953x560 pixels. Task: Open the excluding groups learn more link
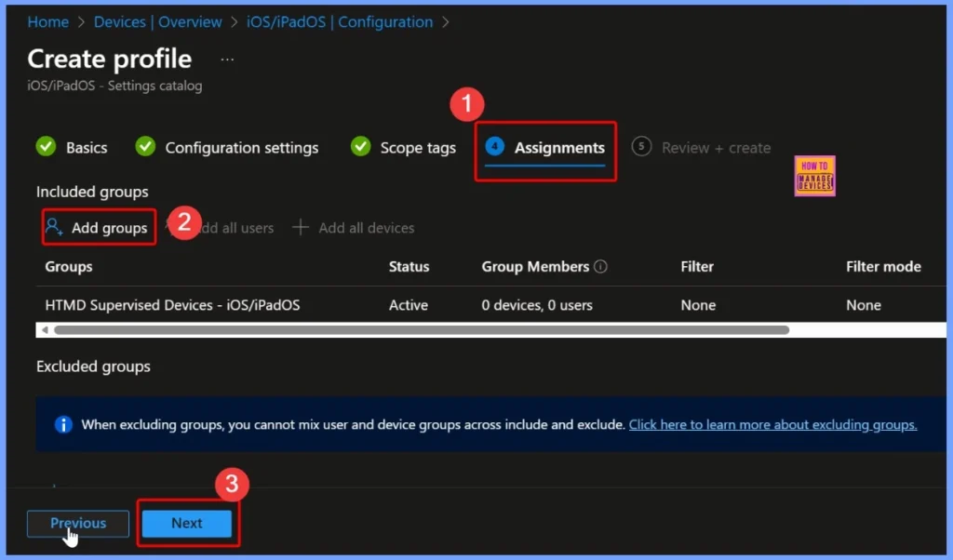[x=772, y=424]
